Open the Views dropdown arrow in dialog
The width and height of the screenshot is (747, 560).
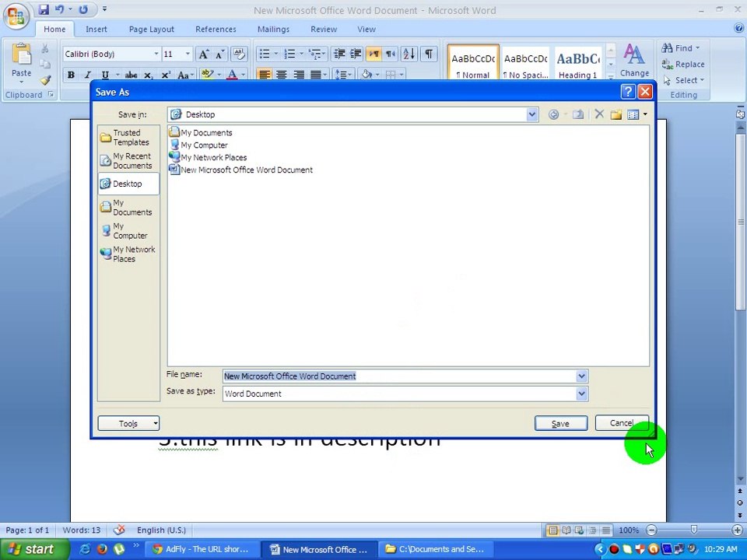645,114
